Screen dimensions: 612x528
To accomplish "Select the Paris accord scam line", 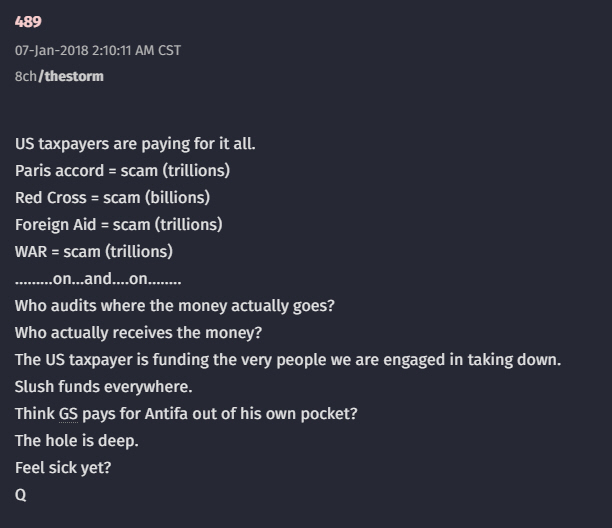I will [122, 170].
